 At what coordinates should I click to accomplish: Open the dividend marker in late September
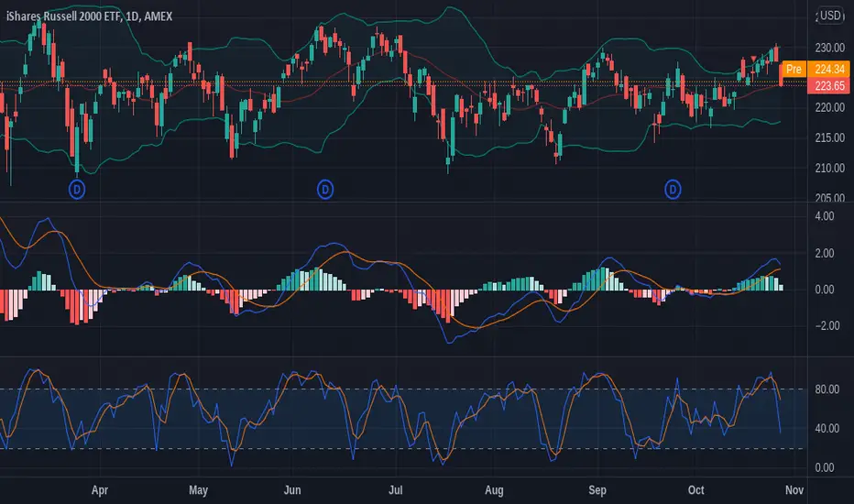(673, 190)
